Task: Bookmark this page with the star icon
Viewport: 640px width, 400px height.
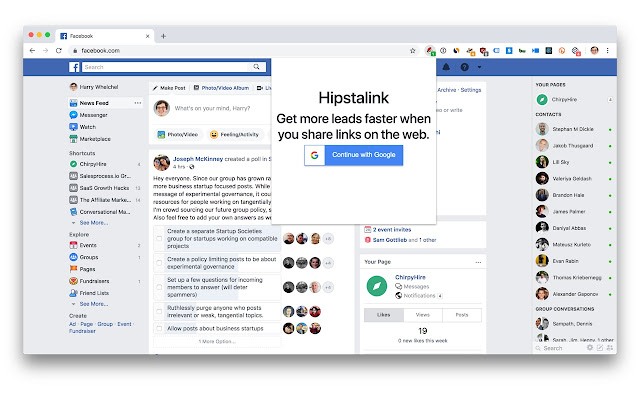Action: click(x=413, y=51)
